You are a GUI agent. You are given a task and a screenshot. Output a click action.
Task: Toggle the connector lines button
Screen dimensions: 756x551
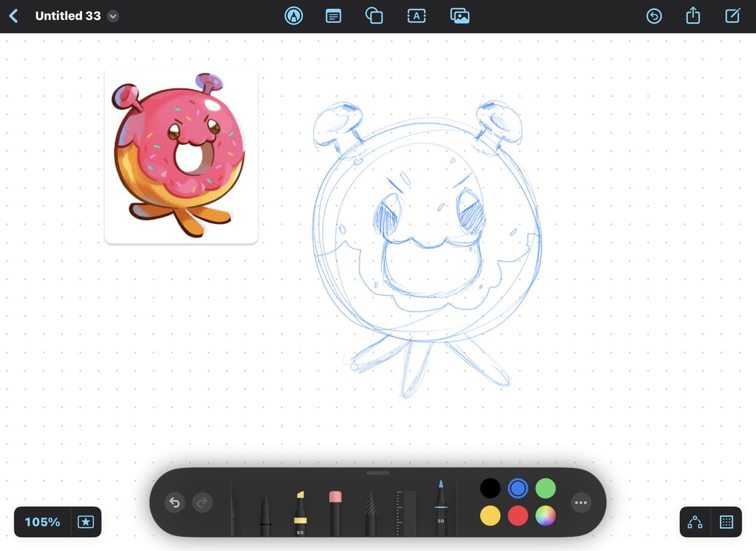(x=695, y=522)
